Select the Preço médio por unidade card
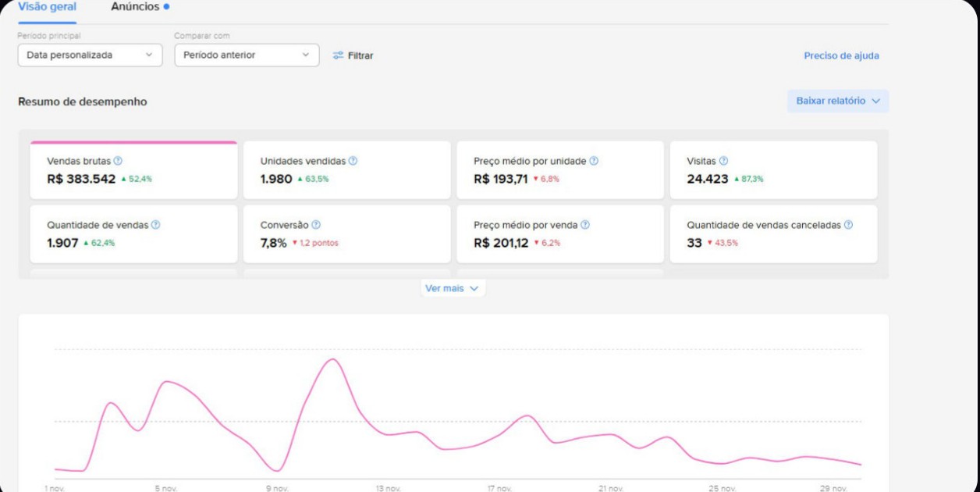The image size is (980, 492). tap(560, 170)
